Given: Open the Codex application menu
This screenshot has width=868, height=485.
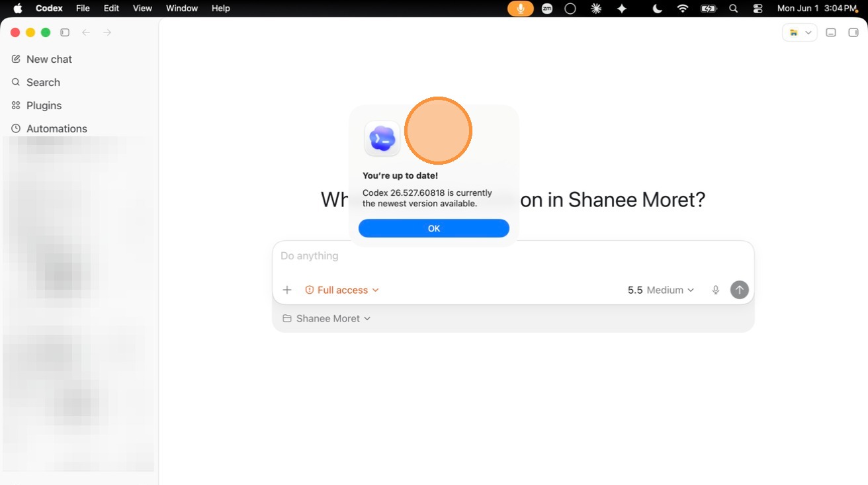Looking at the screenshot, I should (x=49, y=8).
